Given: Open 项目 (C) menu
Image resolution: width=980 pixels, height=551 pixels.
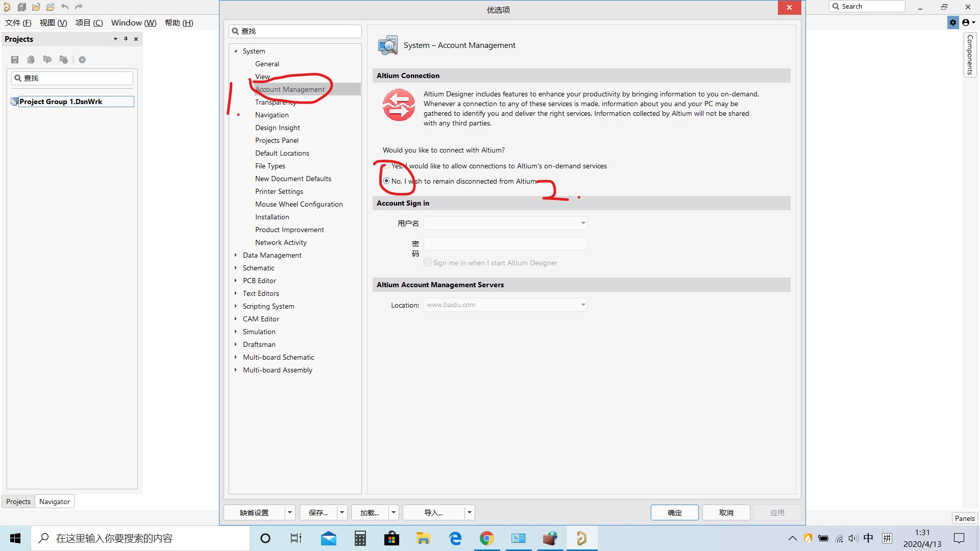Looking at the screenshot, I should click(x=89, y=22).
